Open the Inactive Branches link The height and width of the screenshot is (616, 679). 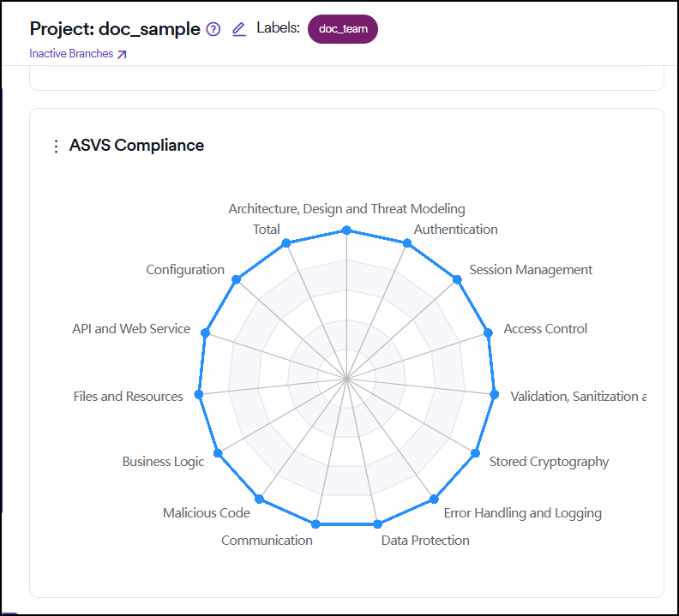pyautogui.click(x=78, y=54)
